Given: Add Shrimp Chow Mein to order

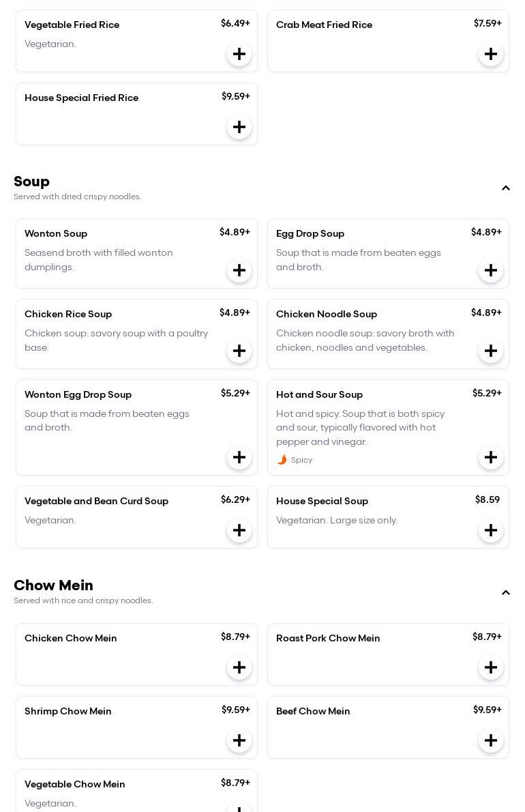Looking at the screenshot, I should tap(239, 740).
